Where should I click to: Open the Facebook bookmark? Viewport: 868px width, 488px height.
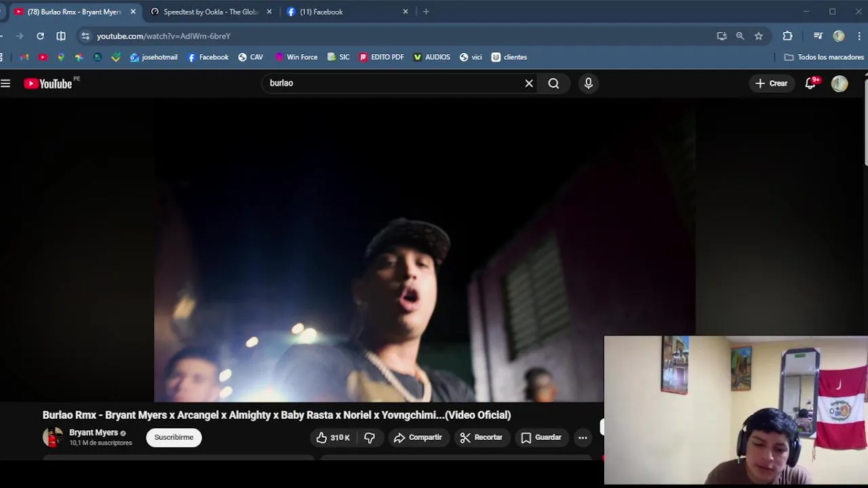208,57
